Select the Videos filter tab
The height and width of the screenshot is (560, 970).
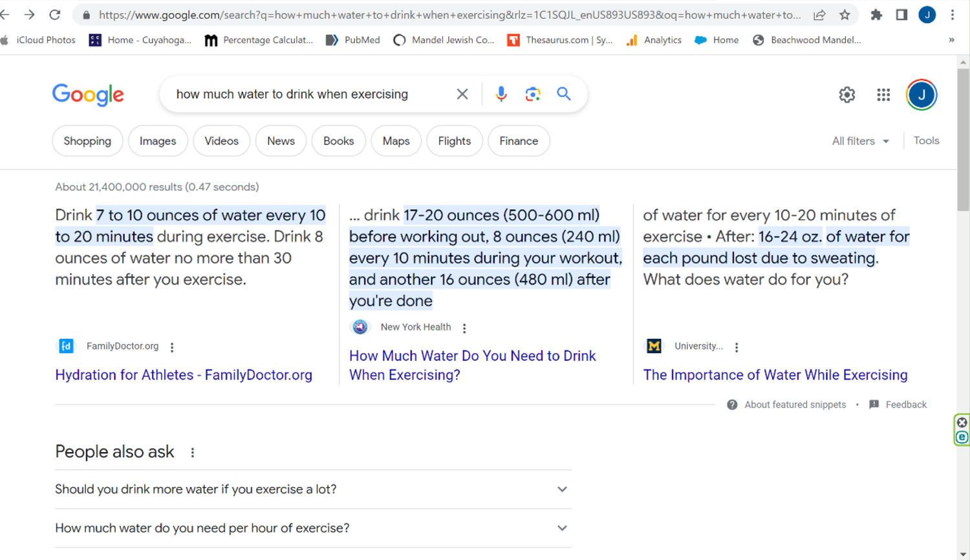(x=221, y=141)
